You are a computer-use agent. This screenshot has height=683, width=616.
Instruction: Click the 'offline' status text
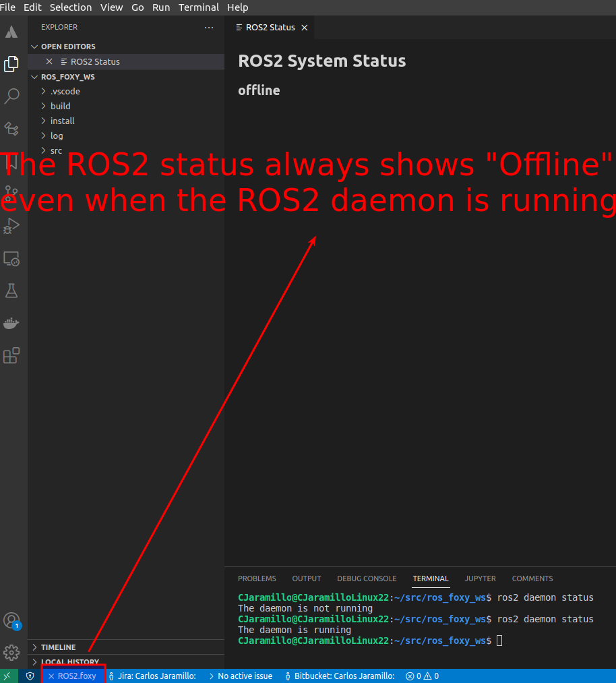(x=259, y=90)
